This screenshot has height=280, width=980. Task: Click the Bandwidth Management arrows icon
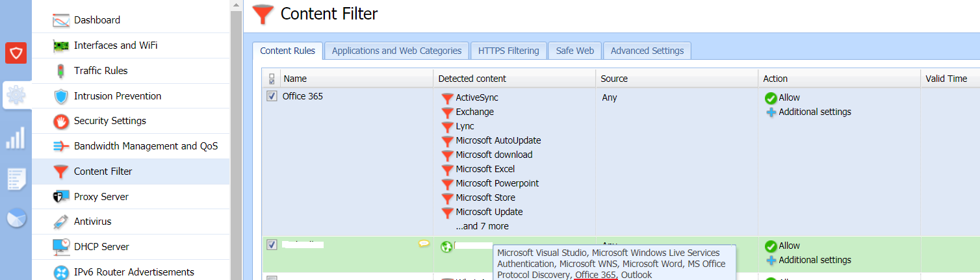pos(60,146)
